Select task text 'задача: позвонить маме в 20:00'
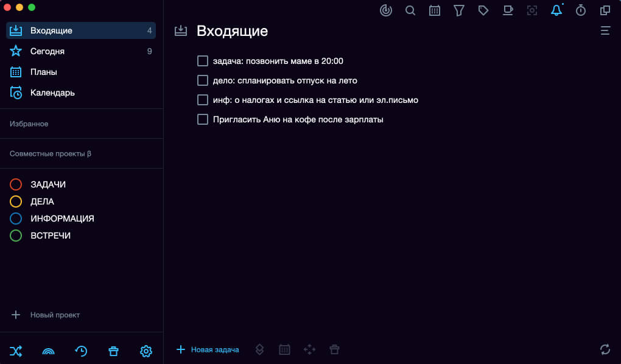 (278, 61)
